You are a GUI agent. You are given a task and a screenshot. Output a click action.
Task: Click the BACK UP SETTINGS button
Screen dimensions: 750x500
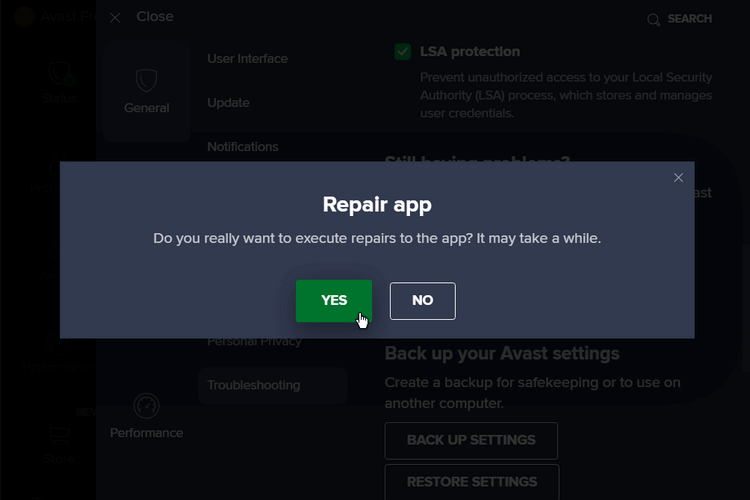pos(471,441)
